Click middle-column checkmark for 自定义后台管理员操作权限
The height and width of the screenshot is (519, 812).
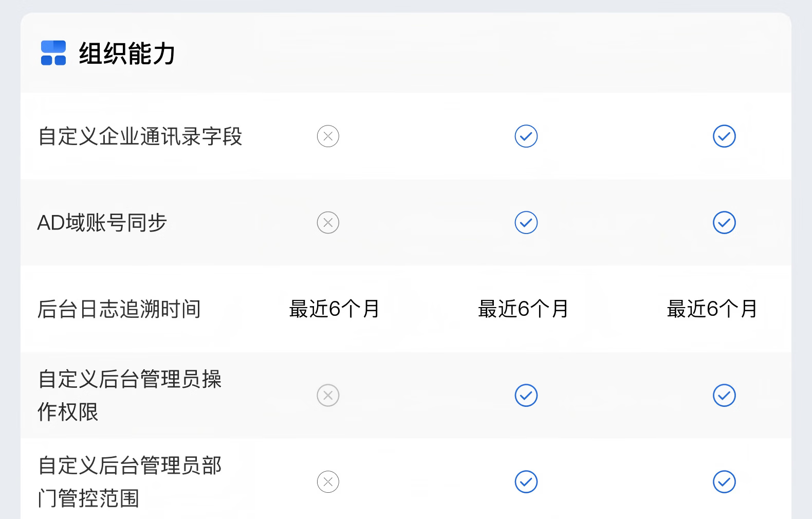click(526, 396)
